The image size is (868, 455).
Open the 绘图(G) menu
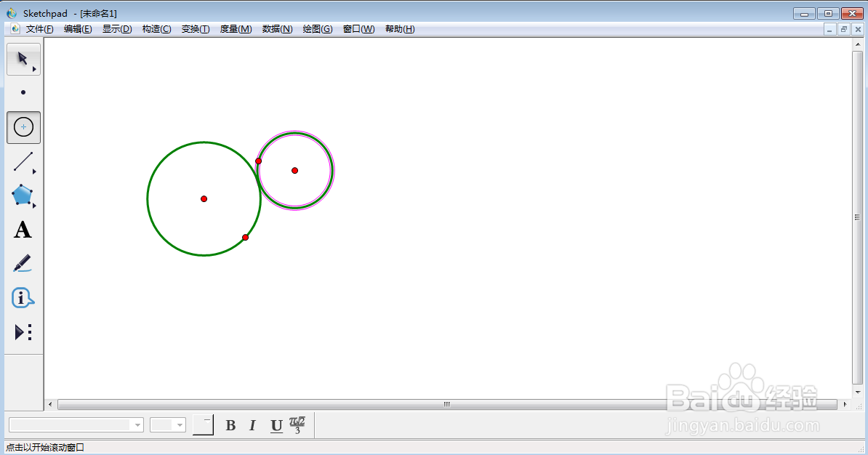click(x=317, y=29)
